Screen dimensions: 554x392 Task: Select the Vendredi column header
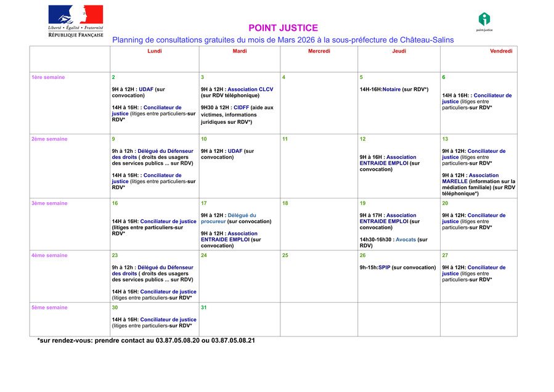[501, 51]
